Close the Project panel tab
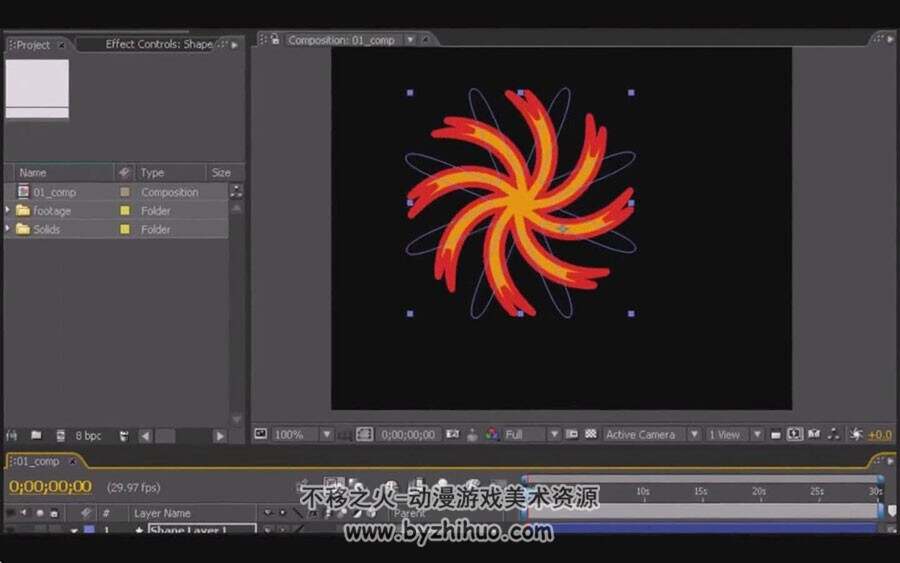 coord(61,45)
